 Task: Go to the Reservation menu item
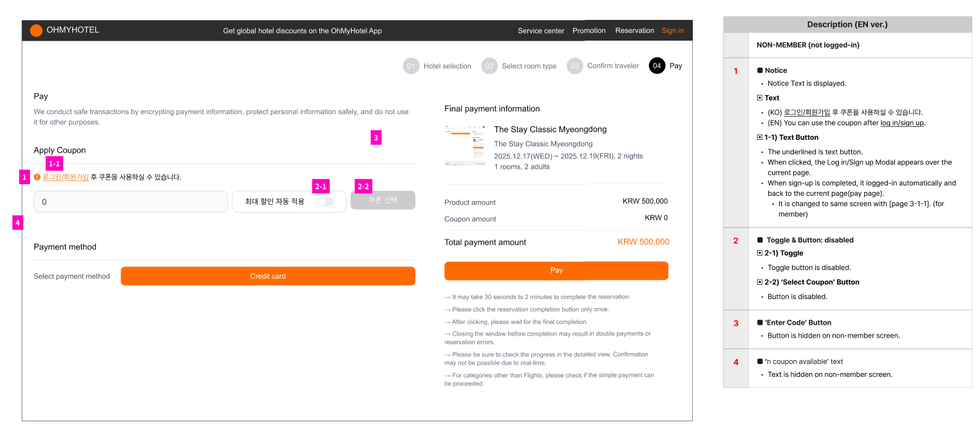click(634, 31)
